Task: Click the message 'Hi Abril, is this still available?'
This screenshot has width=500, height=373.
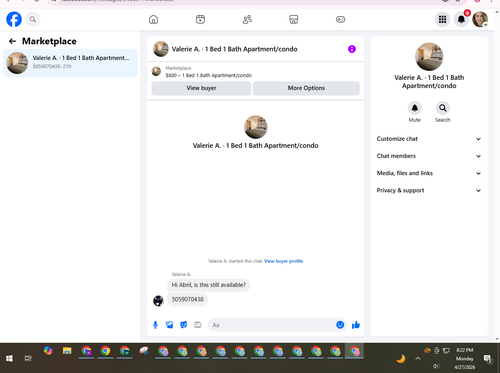Action: click(x=209, y=285)
